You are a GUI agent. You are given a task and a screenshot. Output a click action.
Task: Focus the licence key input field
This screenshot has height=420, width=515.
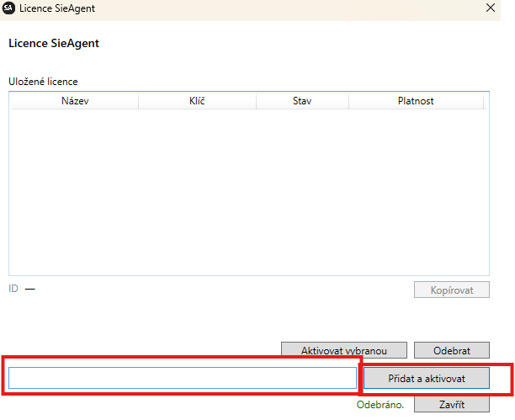[183, 378]
